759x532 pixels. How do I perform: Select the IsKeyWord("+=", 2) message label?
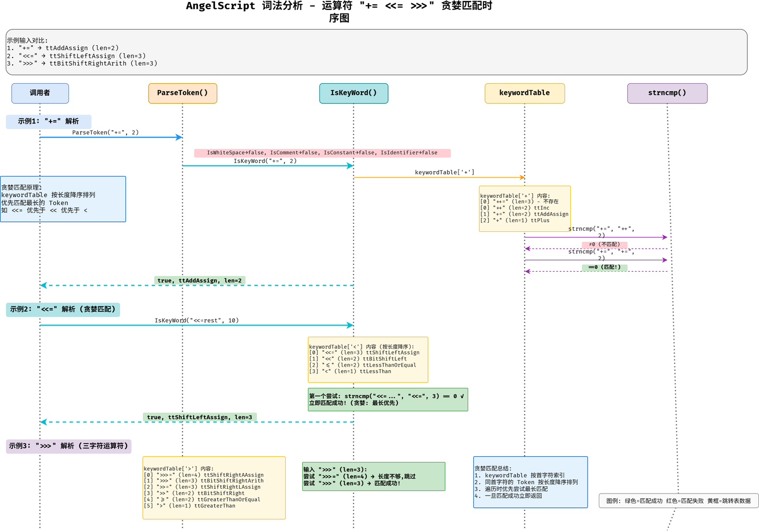[265, 161]
